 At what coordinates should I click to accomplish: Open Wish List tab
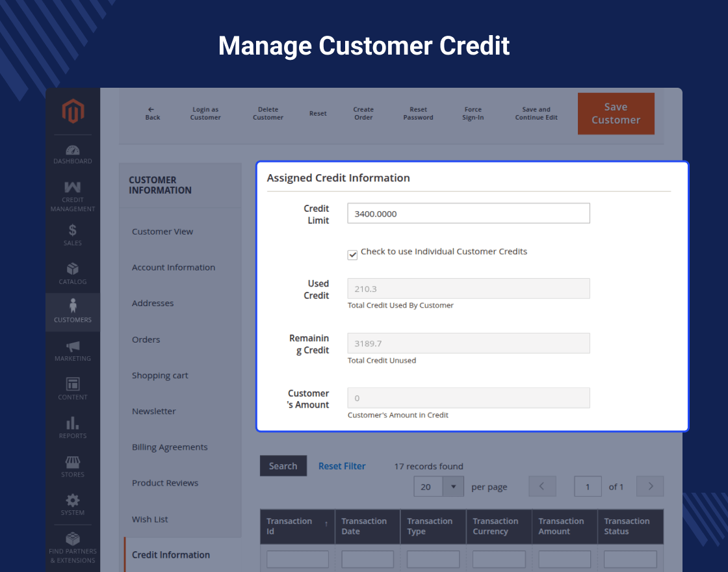pos(150,519)
